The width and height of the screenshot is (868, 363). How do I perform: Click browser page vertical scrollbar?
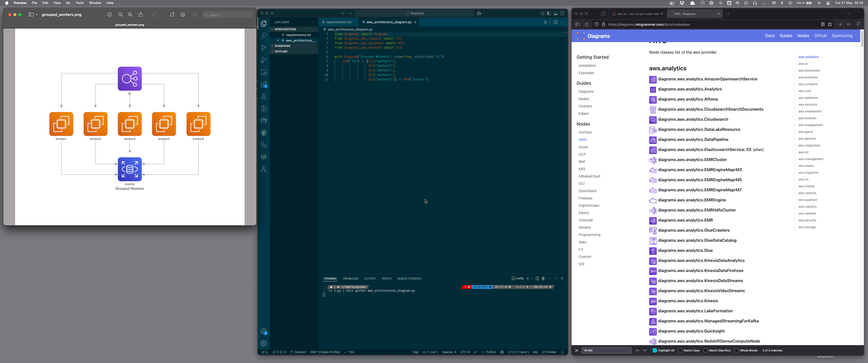(x=862, y=39)
